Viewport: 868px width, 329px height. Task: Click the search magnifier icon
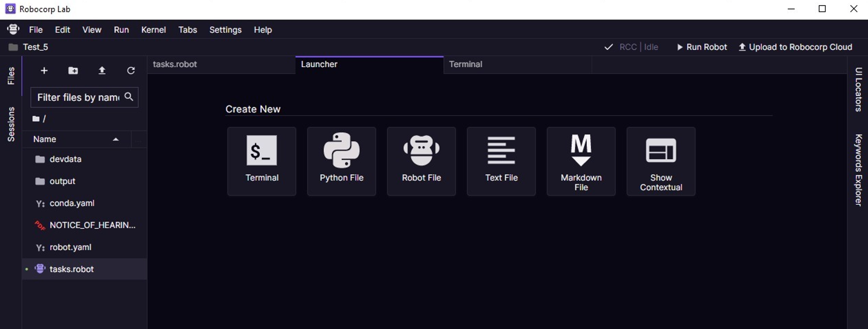click(x=129, y=97)
